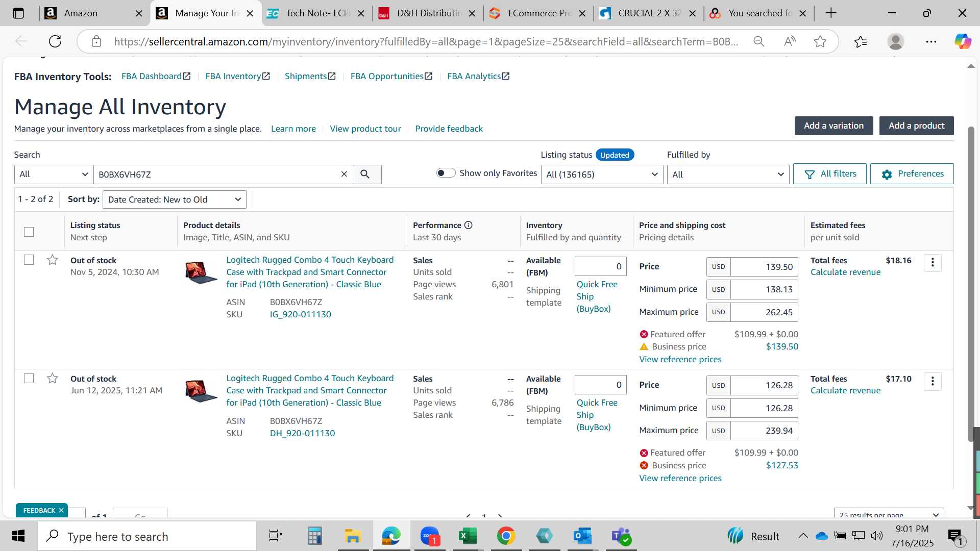Switch to Tech Note- ECE tab
Image resolution: width=980 pixels, height=551 pixels.
317,13
